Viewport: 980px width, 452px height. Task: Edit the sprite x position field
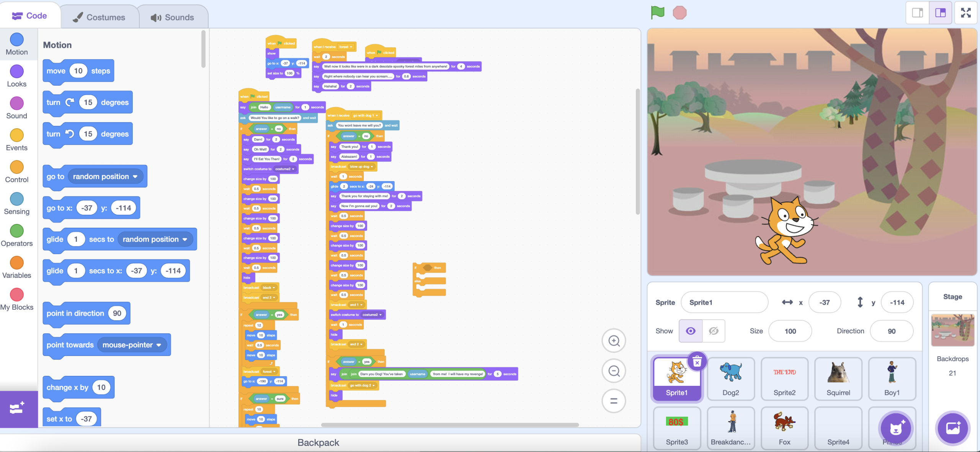(x=825, y=302)
